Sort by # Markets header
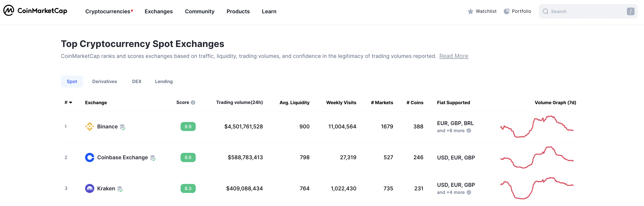The height and width of the screenshot is (206, 644). [382, 103]
